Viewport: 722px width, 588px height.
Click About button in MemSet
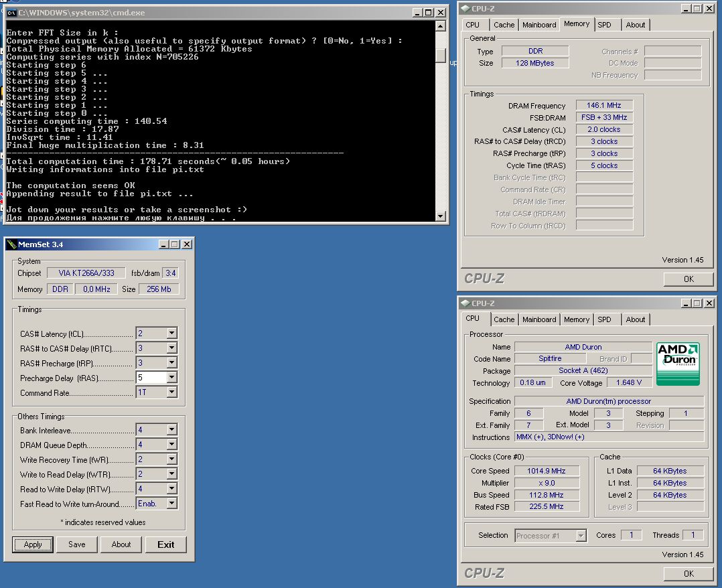click(x=121, y=544)
